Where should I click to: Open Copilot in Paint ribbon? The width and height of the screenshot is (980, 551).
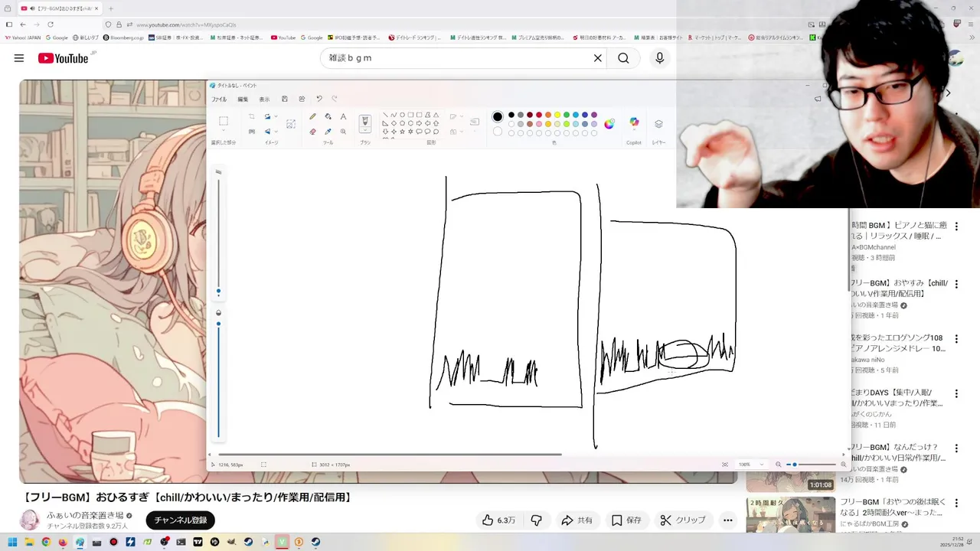click(634, 122)
